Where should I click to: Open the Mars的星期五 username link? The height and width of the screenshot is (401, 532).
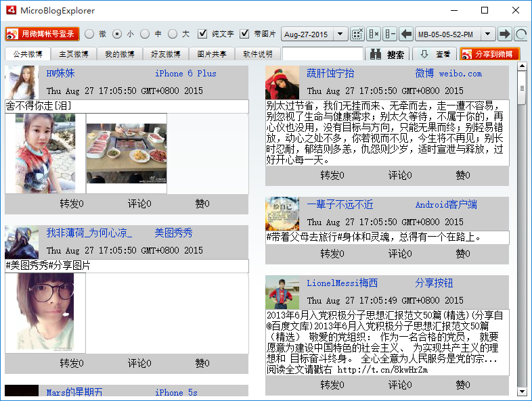[74, 392]
